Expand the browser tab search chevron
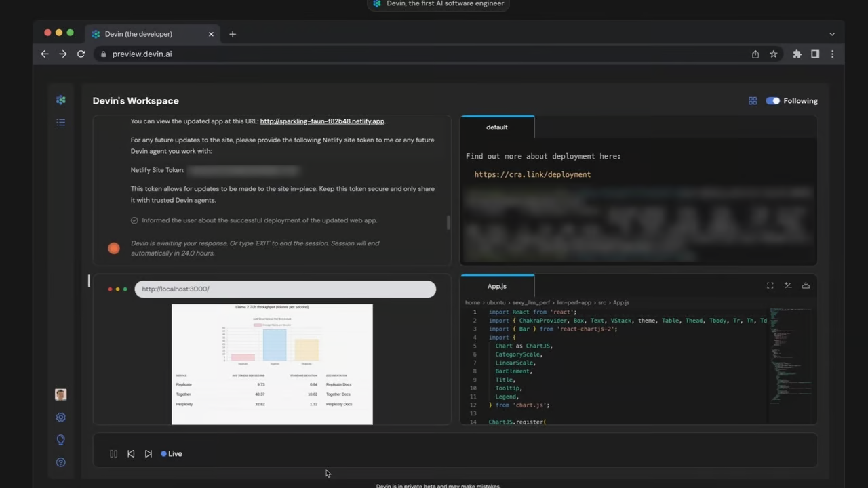Image resolution: width=868 pixels, height=488 pixels. 832,34
